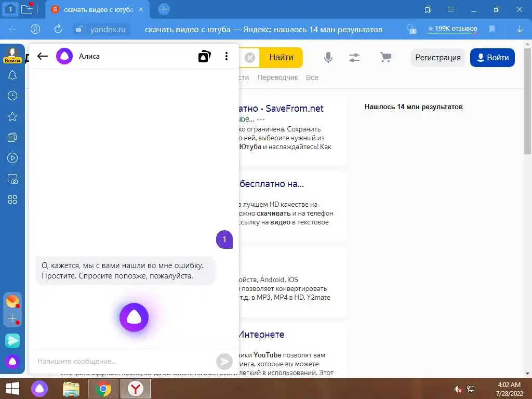This screenshot has height=399, width=532.
Task: Open search settings sliders icon
Action: tap(354, 58)
